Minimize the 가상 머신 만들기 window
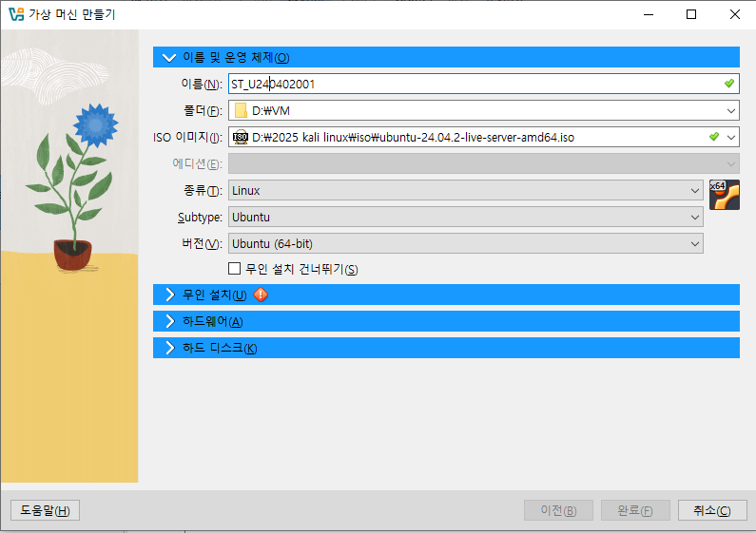Viewport: 756px width, 533px height. coord(649,14)
